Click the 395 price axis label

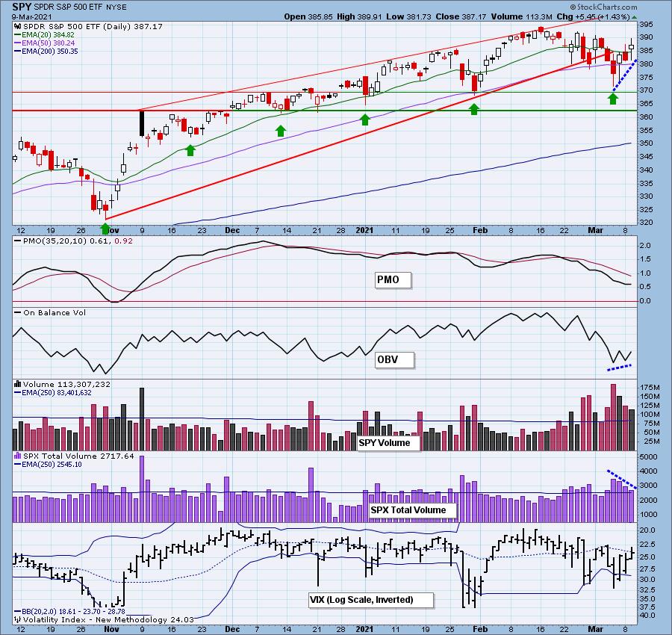click(x=646, y=24)
